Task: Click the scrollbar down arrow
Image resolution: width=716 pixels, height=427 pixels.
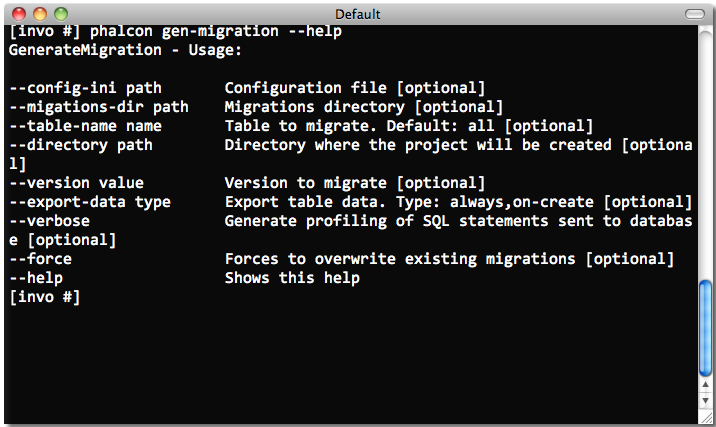Action: 705,401
